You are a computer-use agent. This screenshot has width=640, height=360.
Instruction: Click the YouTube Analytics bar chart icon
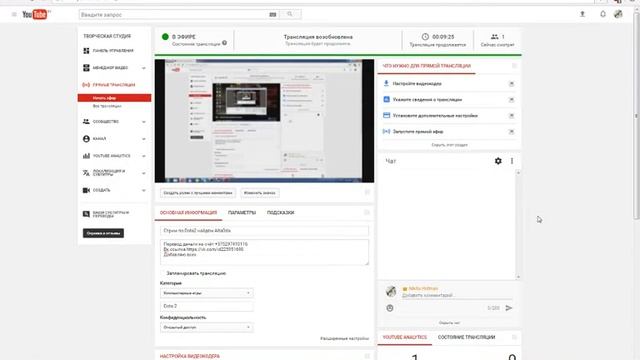click(x=86, y=156)
